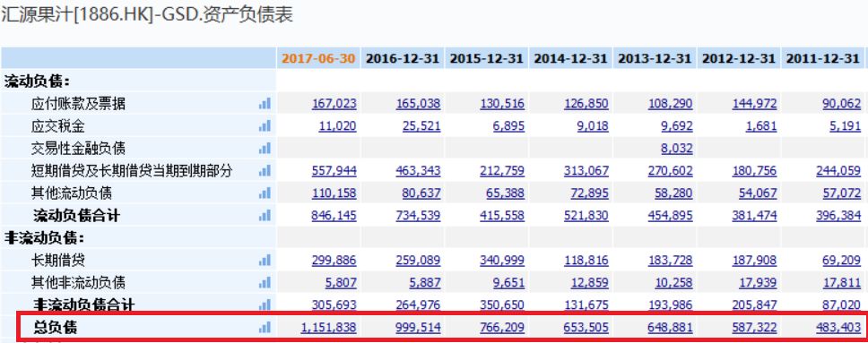Screen dimensions: 868x343
Task: Open 总负债 value 766,209 link
Action: click(x=503, y=328)
